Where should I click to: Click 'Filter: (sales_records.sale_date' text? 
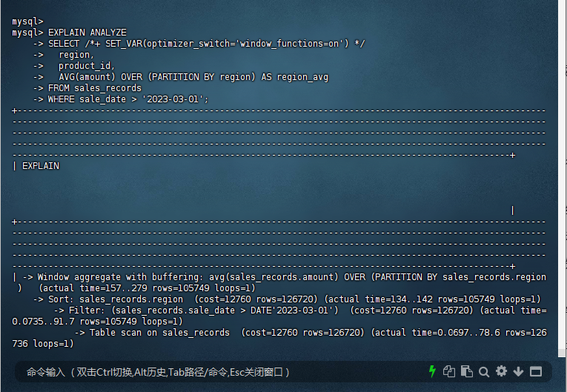pos(152,310)
